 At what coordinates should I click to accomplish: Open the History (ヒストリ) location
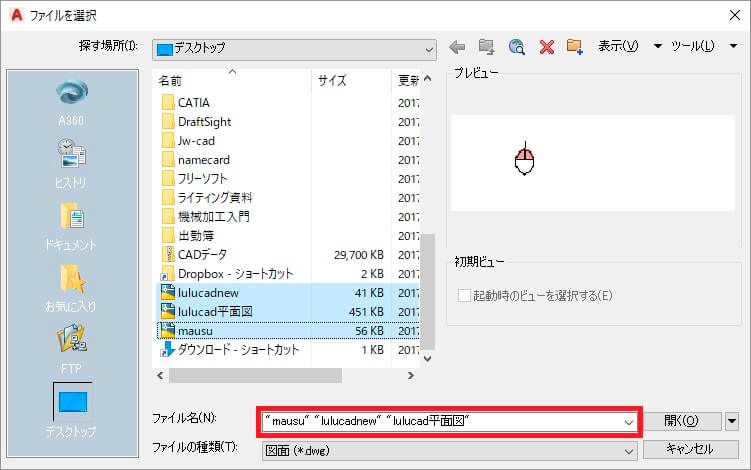[x=71, y=163]
